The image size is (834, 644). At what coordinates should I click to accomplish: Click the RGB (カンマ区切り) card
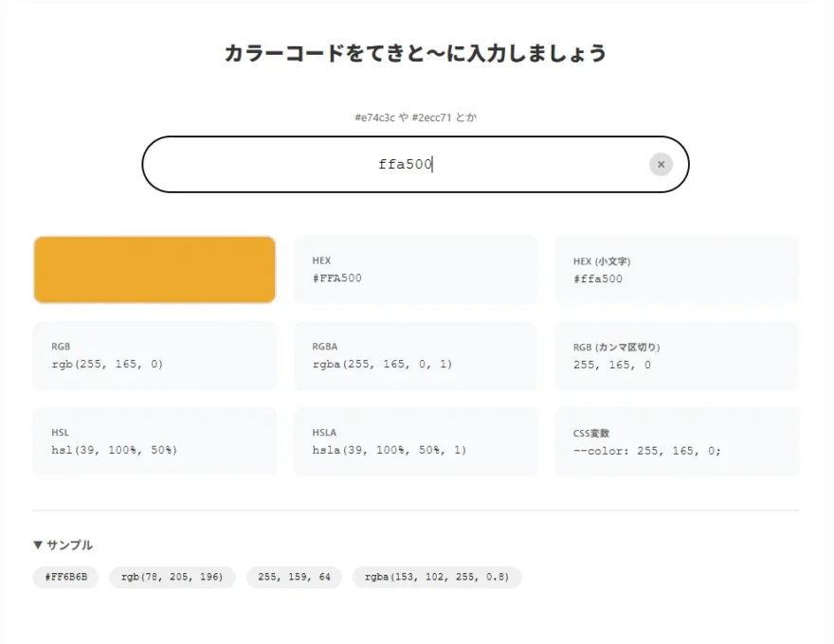coord(676,355)
